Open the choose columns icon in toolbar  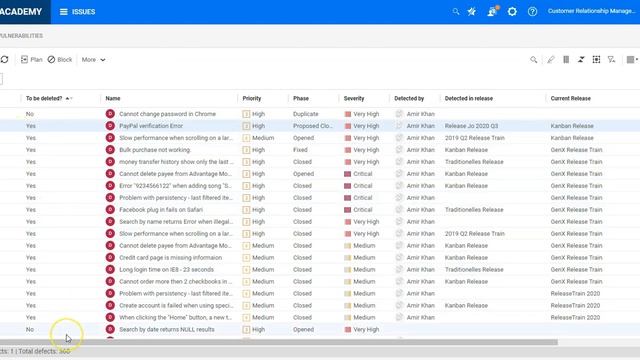click(566, 60)
